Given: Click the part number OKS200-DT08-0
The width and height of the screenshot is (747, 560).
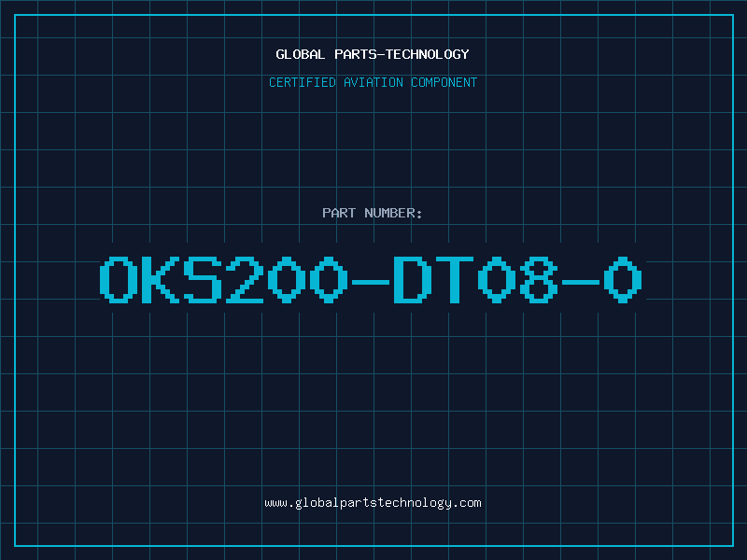Looking at the screenshot, I should click(371, 280).
